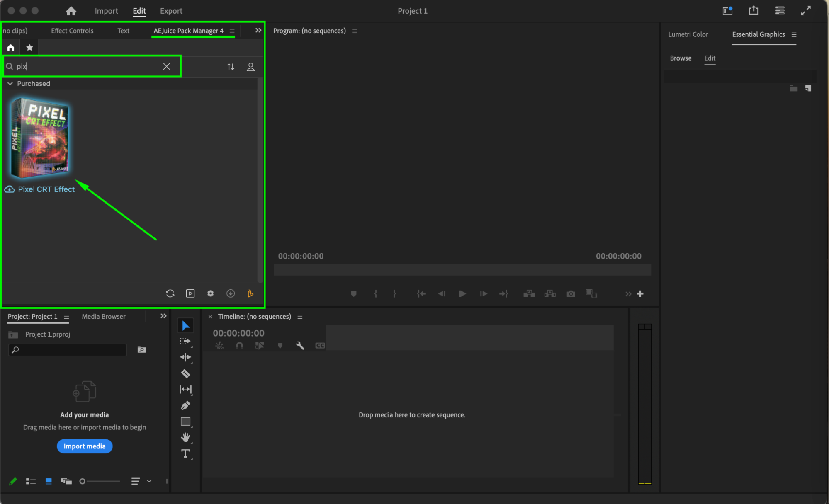The width and height of the screenshot is (829, 504).
Task: Collapse the Purchased section
Action: coord(10,83)
